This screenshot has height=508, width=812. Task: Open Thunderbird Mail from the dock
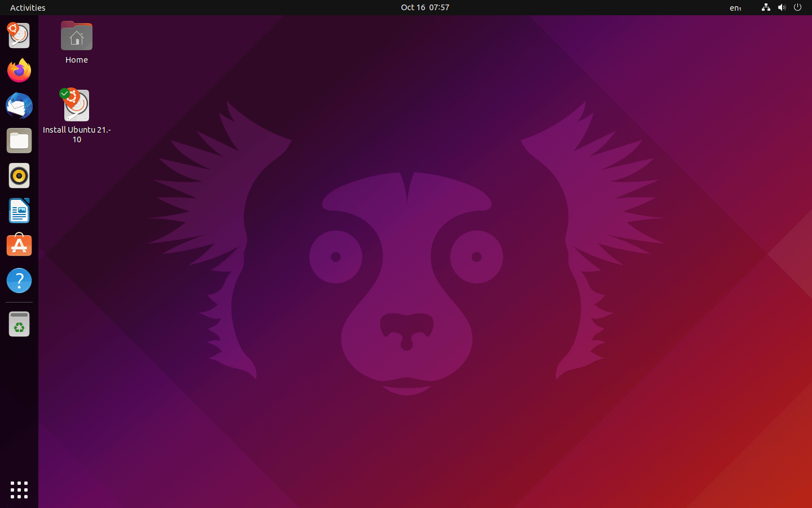point(19,106)
